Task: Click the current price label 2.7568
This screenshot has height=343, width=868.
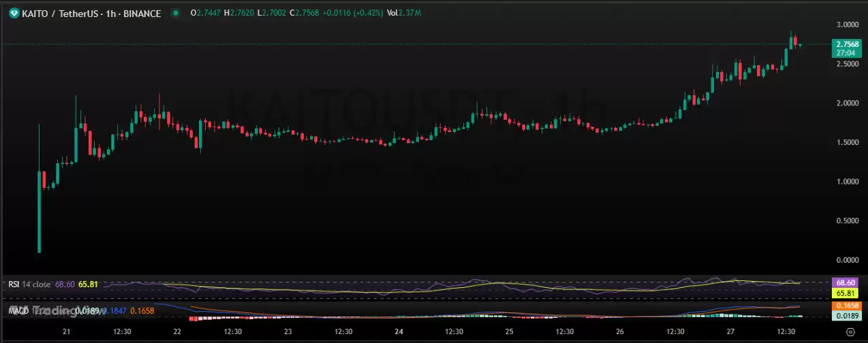Action: click(848, 44)
